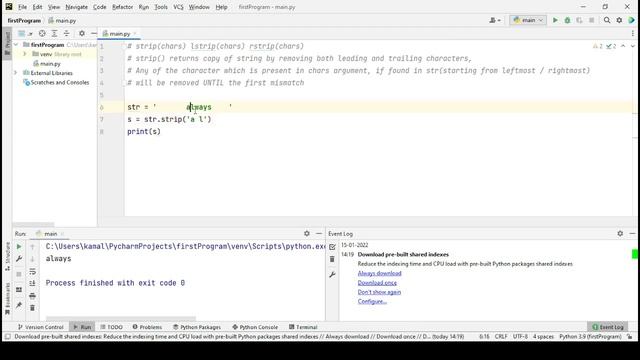Click the Download once link
The height and width of the screenshot is (360, 640).
coord(377,283)
